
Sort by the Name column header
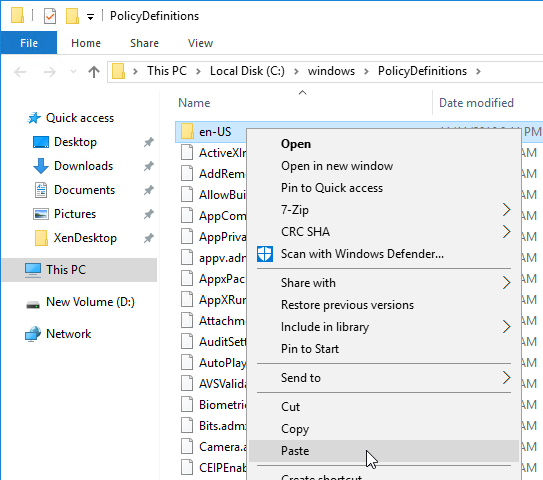[x=194, y=103]
